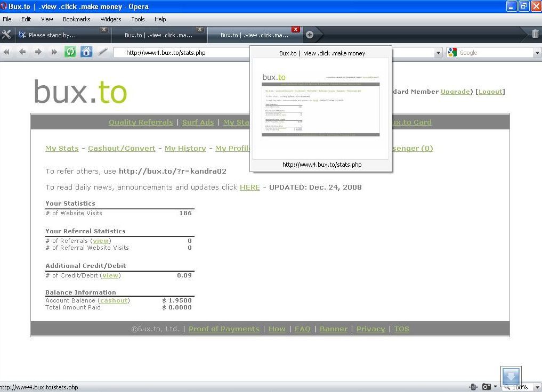Screen dimensions: 542x392
Task: Open the File menu
Action: (7, 19)
